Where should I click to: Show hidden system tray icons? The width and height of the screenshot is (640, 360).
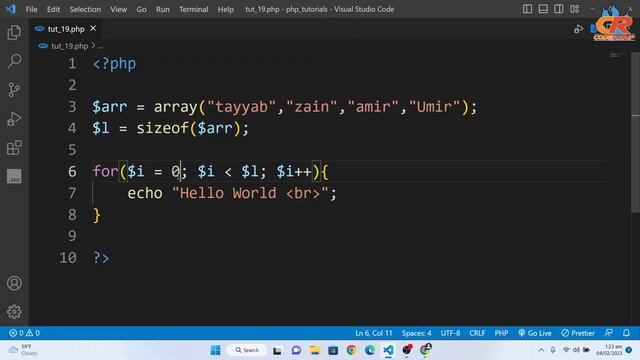click(541, 350)
